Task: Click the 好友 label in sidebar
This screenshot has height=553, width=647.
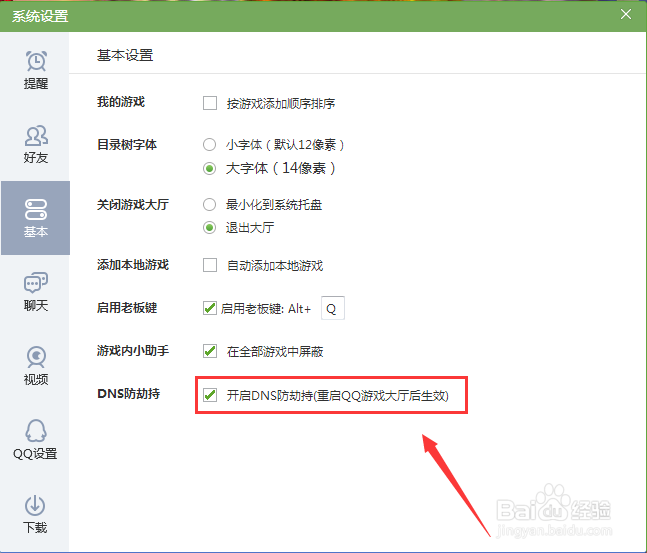Action: [x=36, y=158]
